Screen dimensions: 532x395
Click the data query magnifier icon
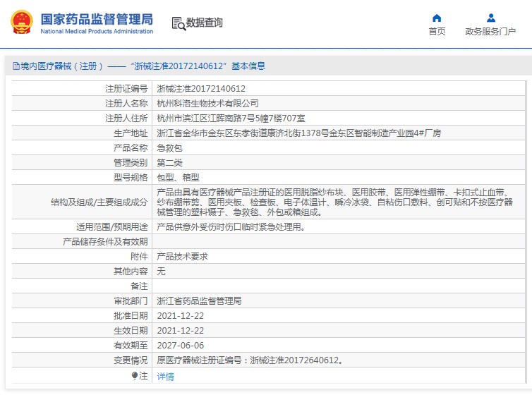179,24
